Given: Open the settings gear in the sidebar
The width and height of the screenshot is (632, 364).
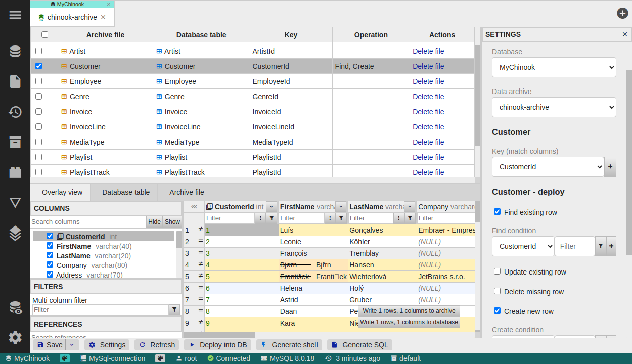Looking at the screenshot, I should tap(15, 338).
